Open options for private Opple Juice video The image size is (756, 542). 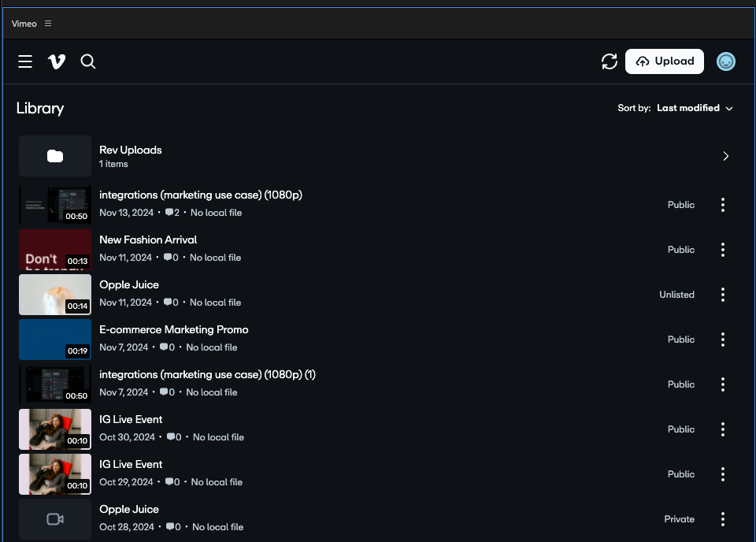[x=722, y=519]
